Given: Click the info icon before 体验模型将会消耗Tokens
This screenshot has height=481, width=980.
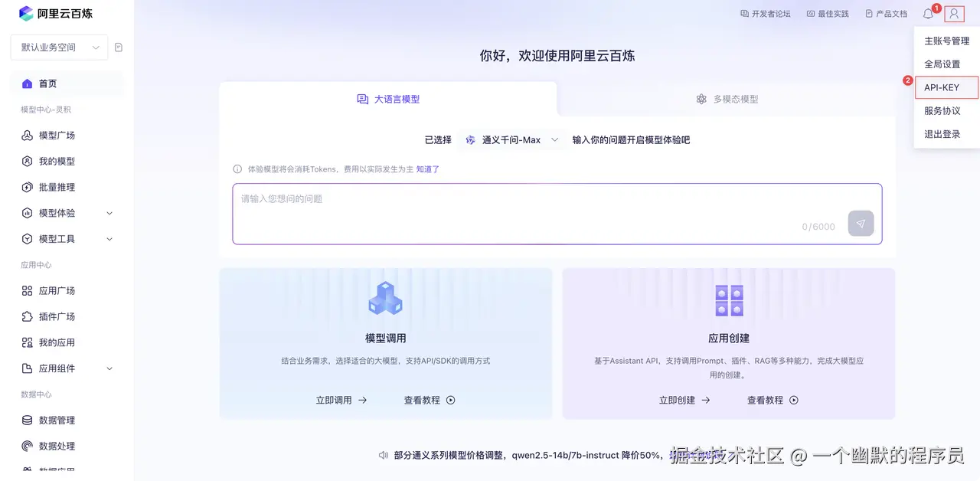Looking at the screenshot, I should click(x=237, y=169).
